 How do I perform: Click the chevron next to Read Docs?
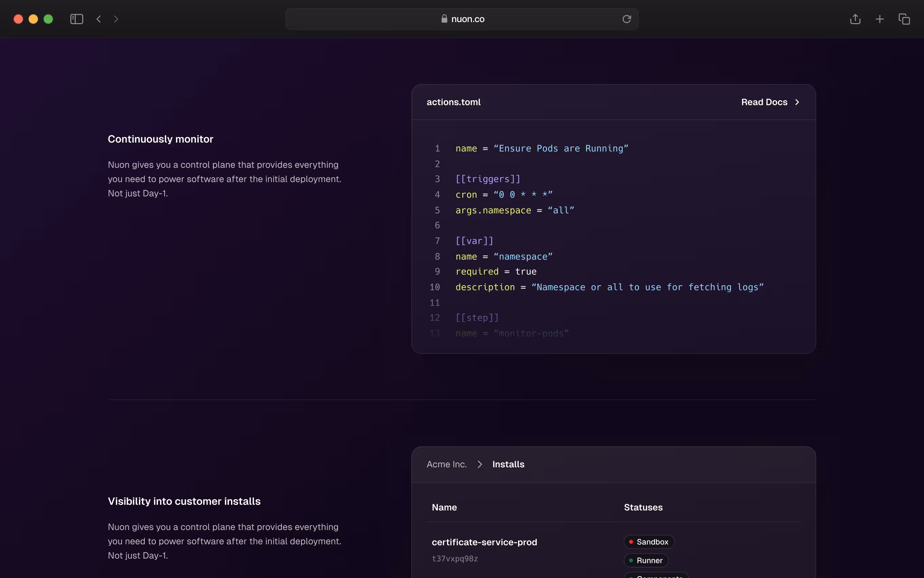coord(797,102)
